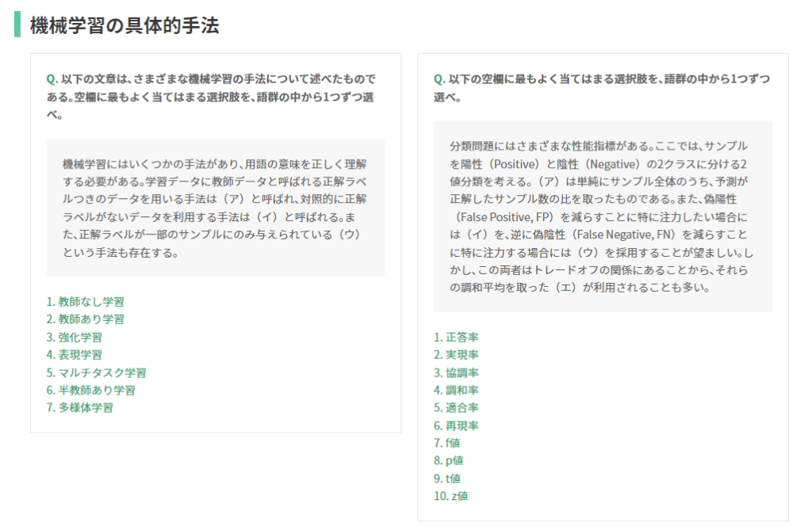Select option 2. 実現率
The image size is (812, 527).
[456, 354]
